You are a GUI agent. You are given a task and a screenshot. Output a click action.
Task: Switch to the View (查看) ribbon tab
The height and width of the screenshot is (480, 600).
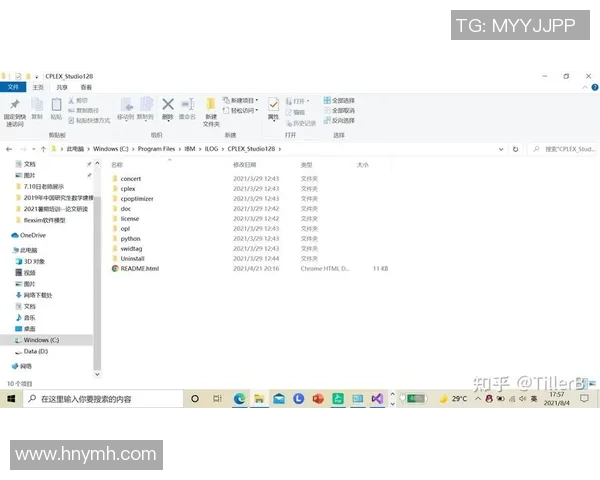pos(86,87)
